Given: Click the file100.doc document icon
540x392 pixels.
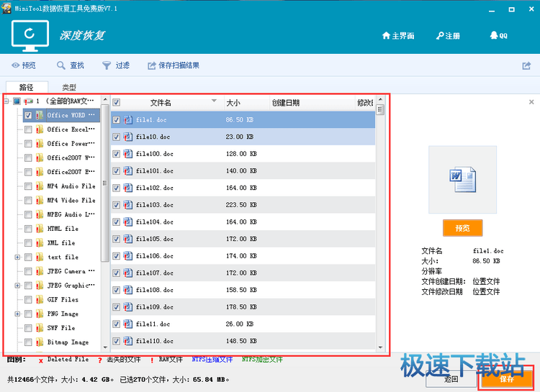Looking at the screenshot, I should coord(127,153).
